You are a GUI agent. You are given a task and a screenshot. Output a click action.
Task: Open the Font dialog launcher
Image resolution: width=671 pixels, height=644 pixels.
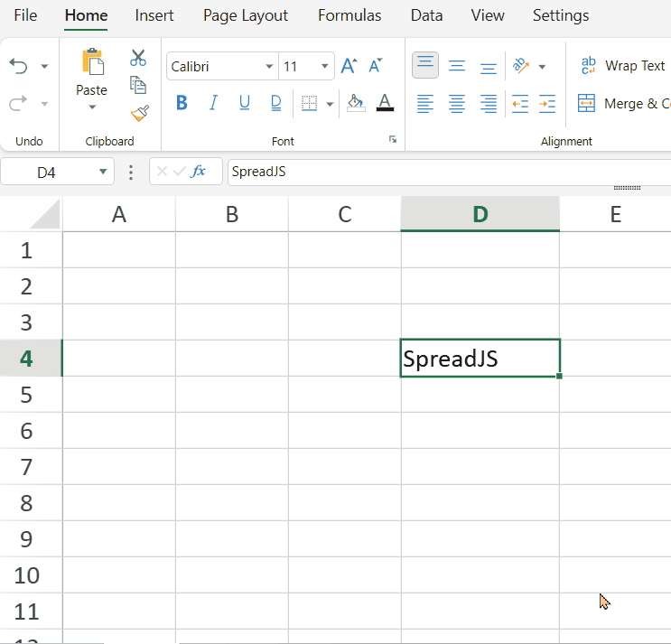click(x=393, y=139)
